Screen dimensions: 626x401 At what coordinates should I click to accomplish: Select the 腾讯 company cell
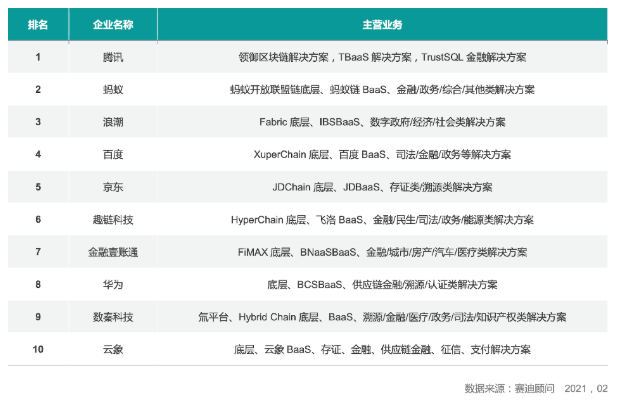pos(113,57)
